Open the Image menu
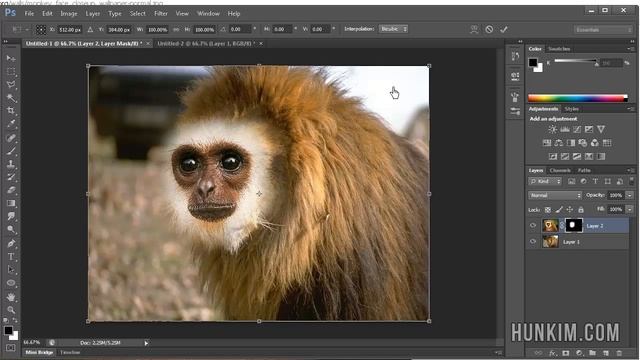This screenshot has width=640, height=360. click(x=69, y=13)
